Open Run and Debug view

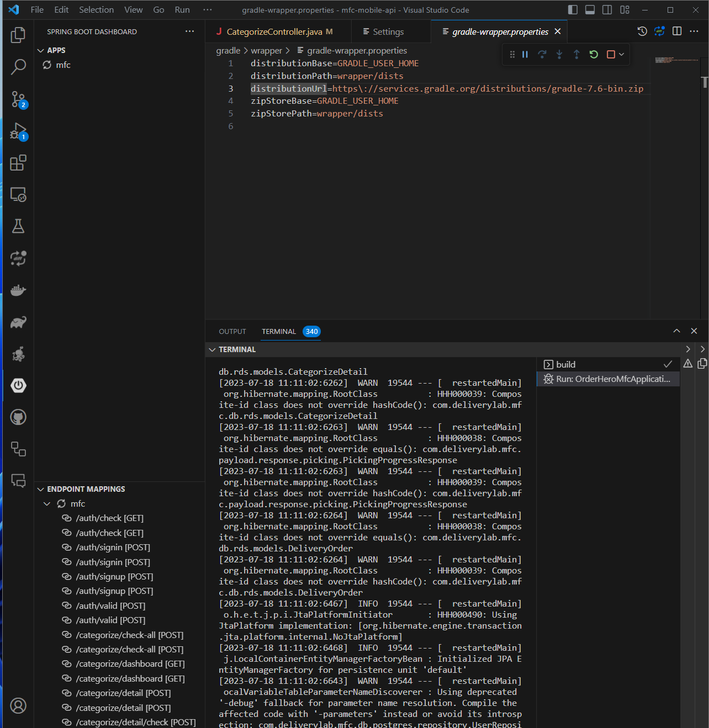pyautogui.click(x=18, y=131)
